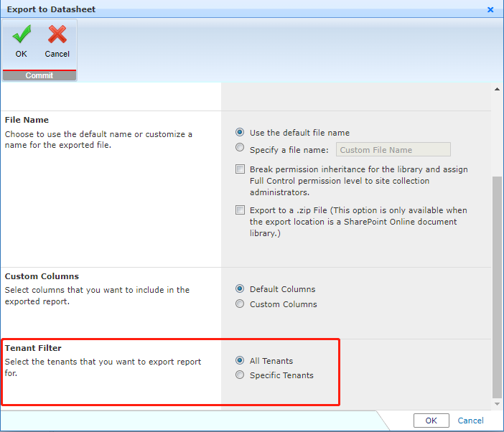
Task: Click the Cancel link at dialog bottom
Action: pos(470,421)
